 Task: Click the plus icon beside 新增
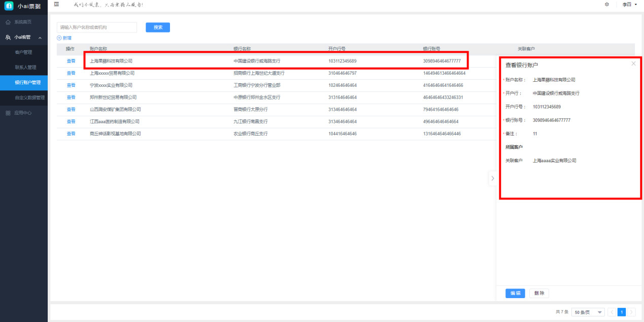59,38
